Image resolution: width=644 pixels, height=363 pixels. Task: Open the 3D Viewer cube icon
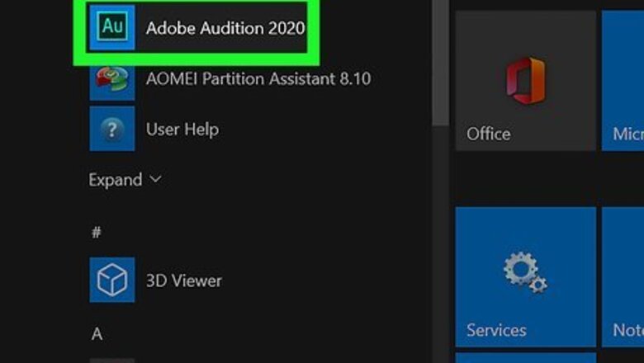tap(112, 280)
